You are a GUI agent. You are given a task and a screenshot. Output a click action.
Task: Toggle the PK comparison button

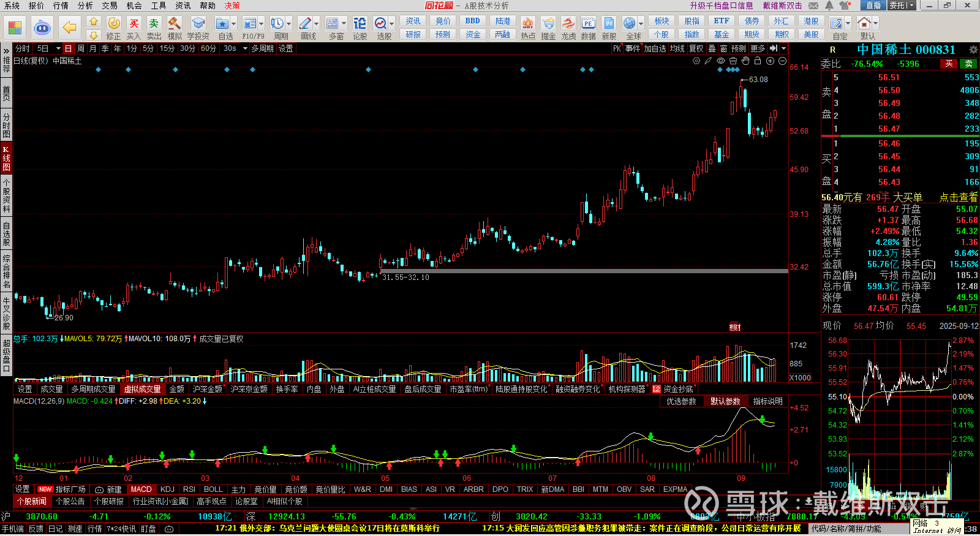[x=617, y=48]
